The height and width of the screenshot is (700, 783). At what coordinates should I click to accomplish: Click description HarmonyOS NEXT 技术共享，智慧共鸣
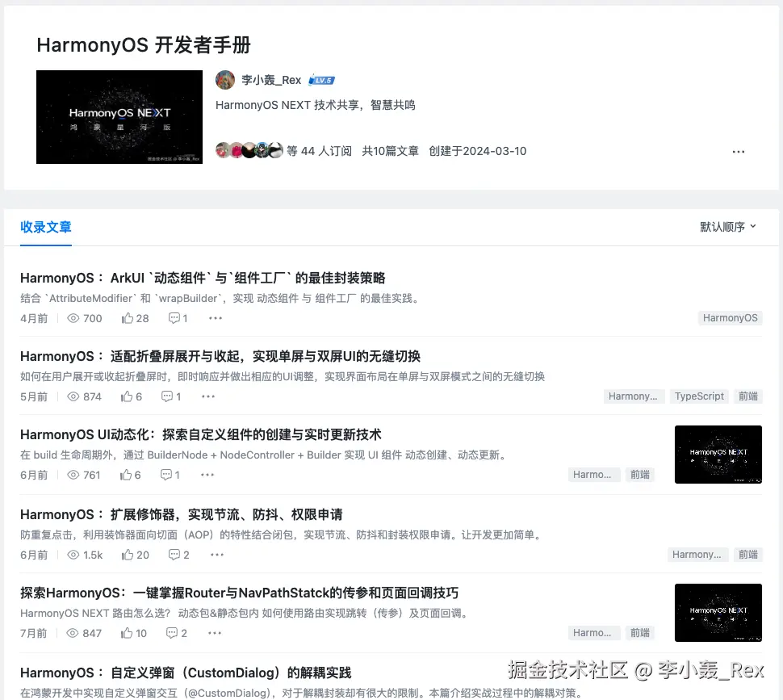(315, 105)
